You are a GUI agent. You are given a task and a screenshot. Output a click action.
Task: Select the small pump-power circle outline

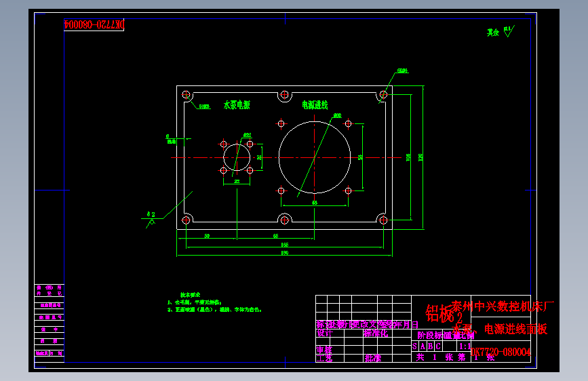click(237, 157)
